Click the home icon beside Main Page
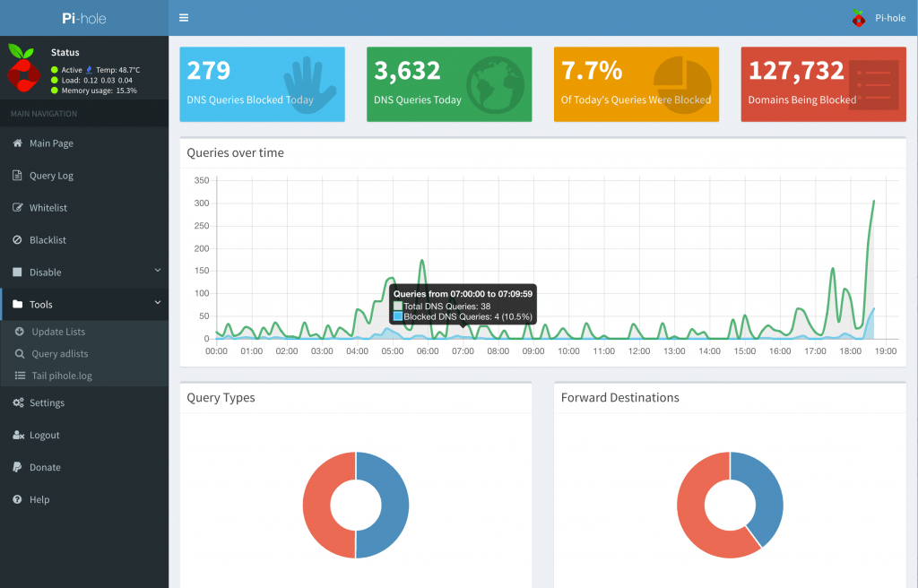The image size is (918, 588). [18, 143]
